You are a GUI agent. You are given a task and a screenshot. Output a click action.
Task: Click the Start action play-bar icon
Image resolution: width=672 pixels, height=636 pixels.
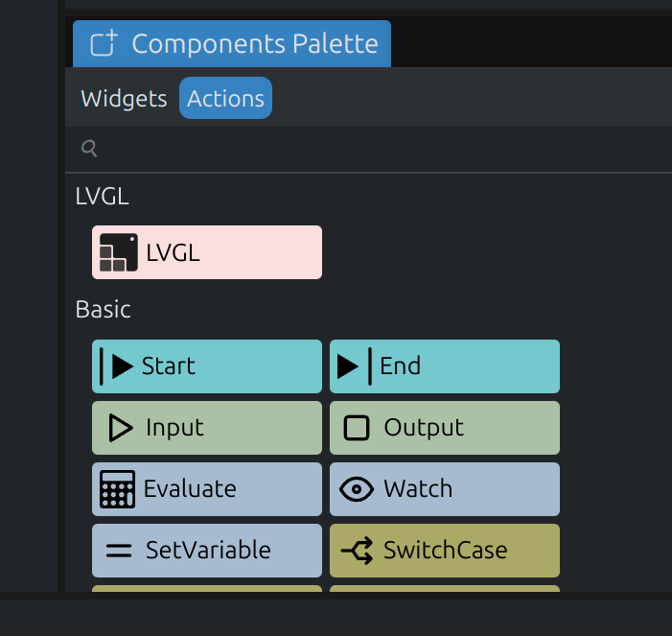(x=118, y=365)
